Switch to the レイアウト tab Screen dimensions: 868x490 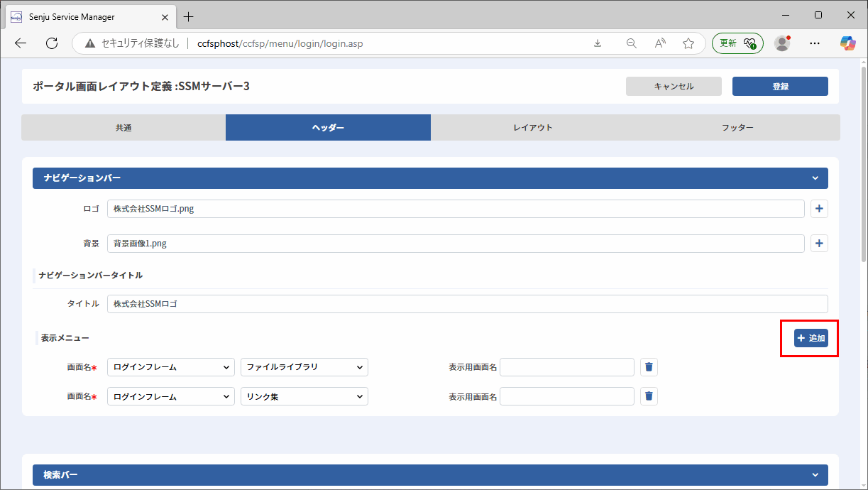pyautogui.click(x=533, y=128)
